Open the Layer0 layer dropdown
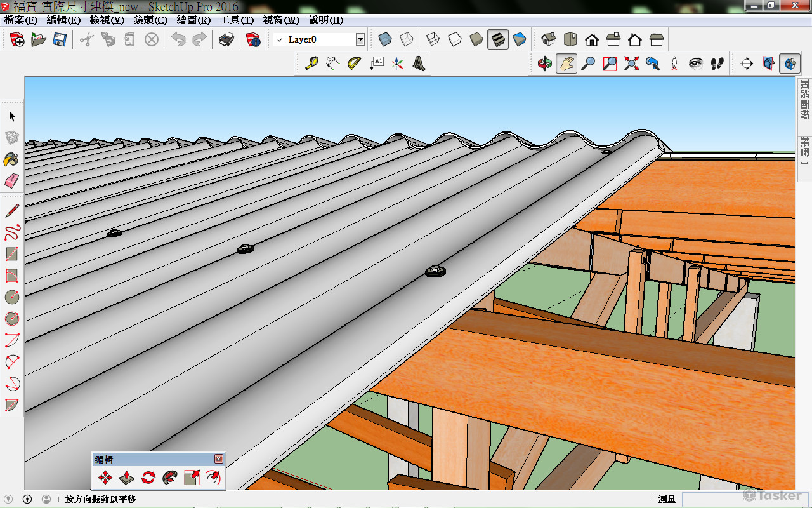This screenshot has width=812, height=508. tap(360, 40)
